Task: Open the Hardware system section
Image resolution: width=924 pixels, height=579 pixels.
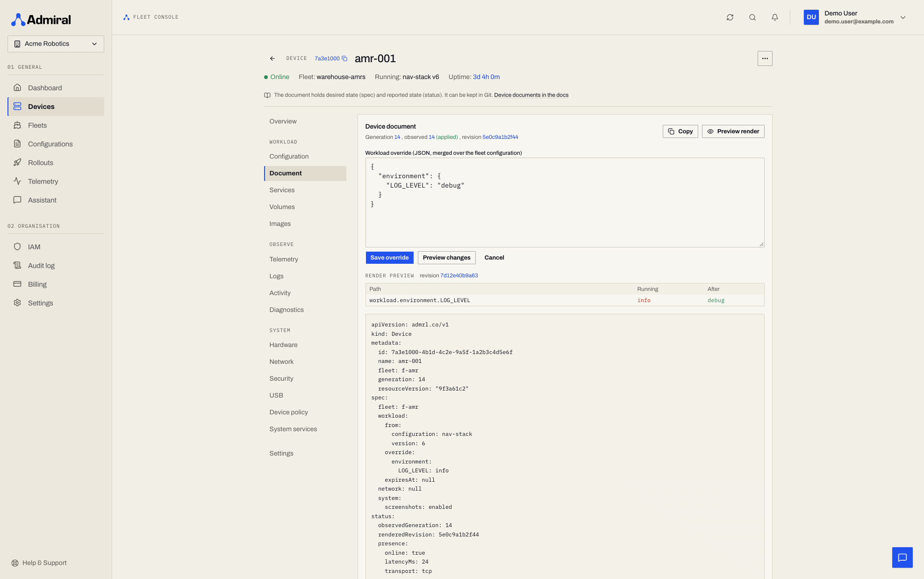Action: click(305, 345)
